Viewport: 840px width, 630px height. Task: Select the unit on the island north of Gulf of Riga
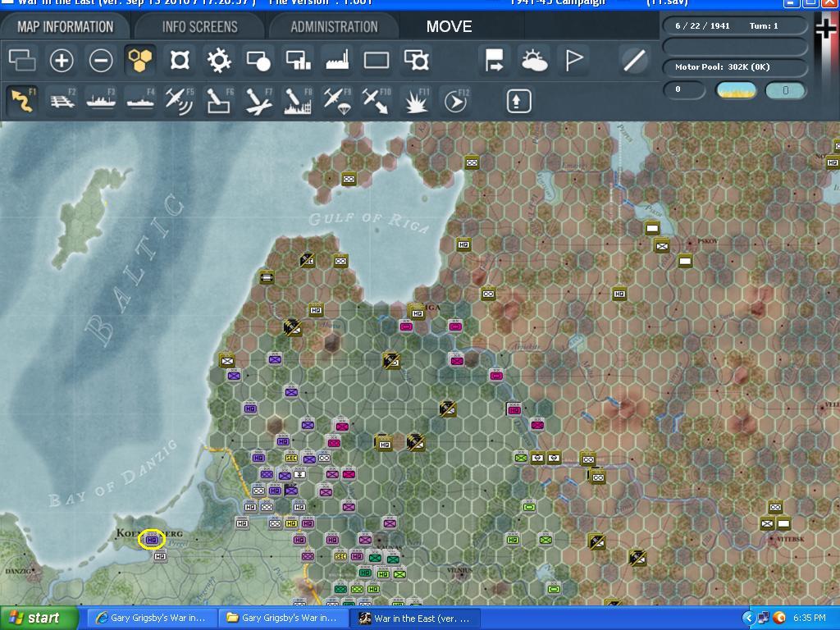click(349, 178)
